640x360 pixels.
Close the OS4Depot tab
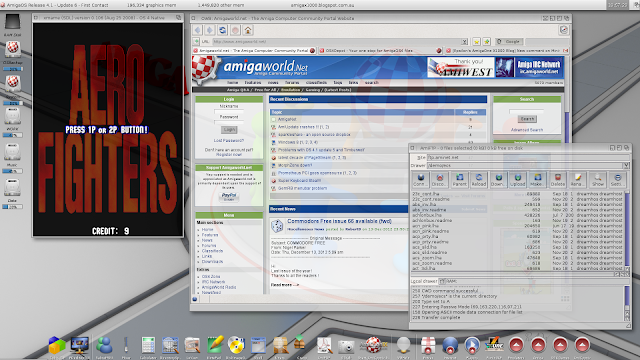439,51
